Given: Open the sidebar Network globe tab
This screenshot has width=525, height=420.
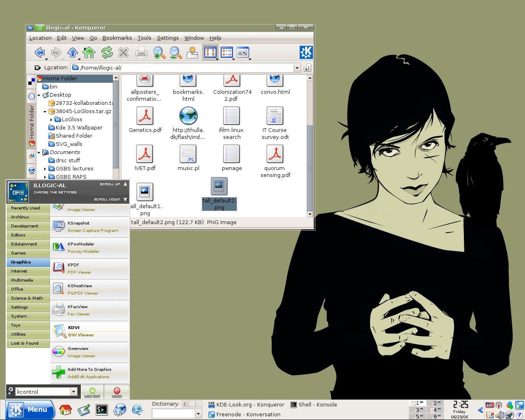Looking at the screenshot, I should click(x=32, y=170).
